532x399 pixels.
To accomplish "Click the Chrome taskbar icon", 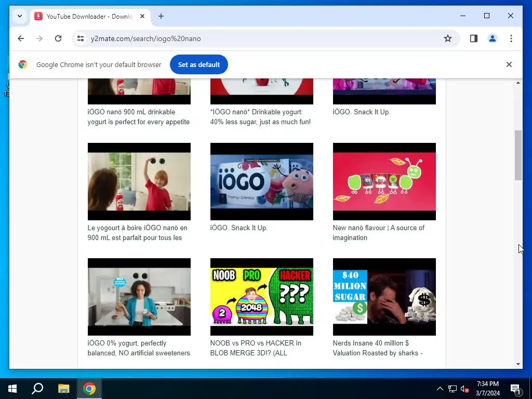I will [x=89, y=389].
